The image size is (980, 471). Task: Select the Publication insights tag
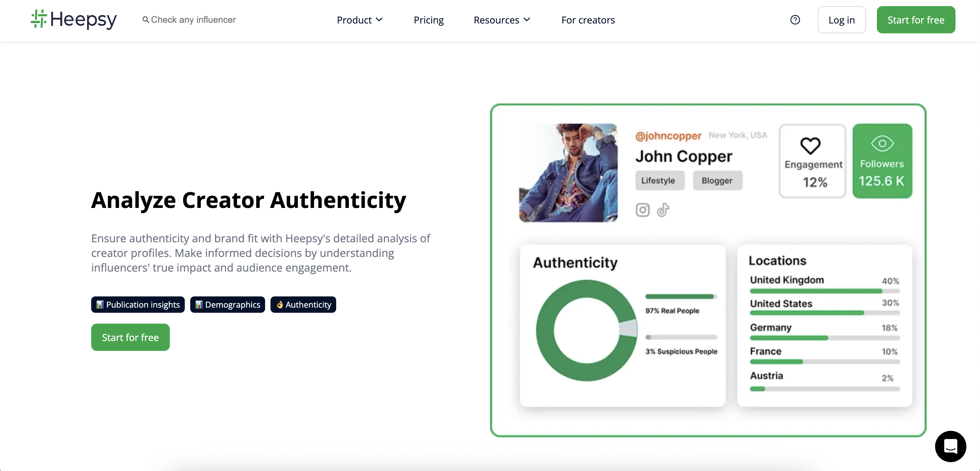(x=138, y=304)
